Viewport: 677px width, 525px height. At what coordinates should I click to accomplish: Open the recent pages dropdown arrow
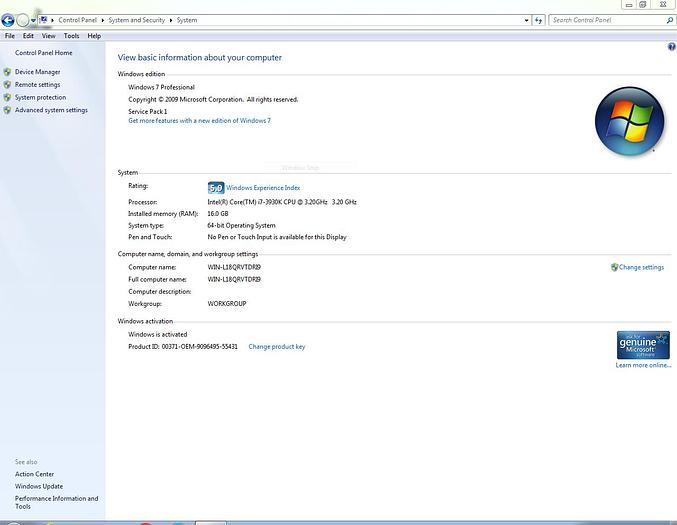tap(34, 19)
